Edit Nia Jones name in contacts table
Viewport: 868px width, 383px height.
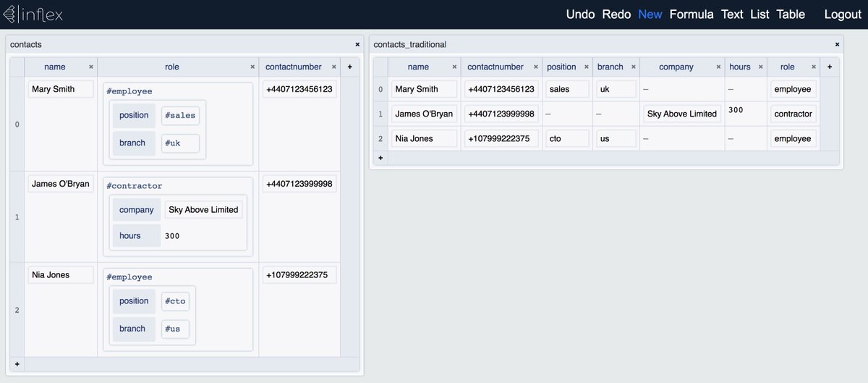click(61, 275)
